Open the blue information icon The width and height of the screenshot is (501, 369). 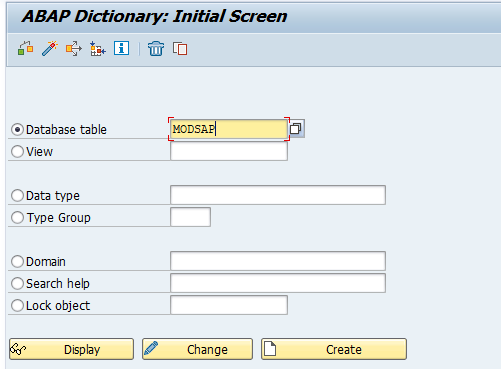coord(121,48)
